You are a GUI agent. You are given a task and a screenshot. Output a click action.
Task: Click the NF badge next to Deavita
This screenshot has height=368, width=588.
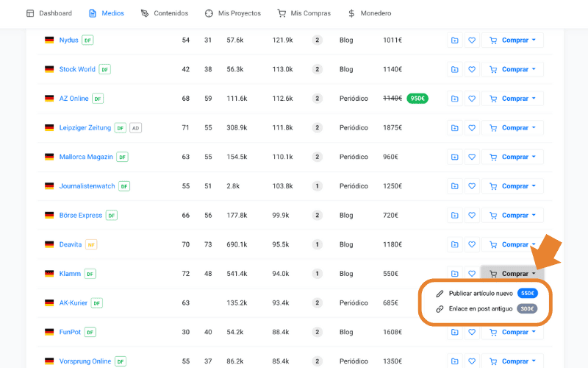click(91, 245)
